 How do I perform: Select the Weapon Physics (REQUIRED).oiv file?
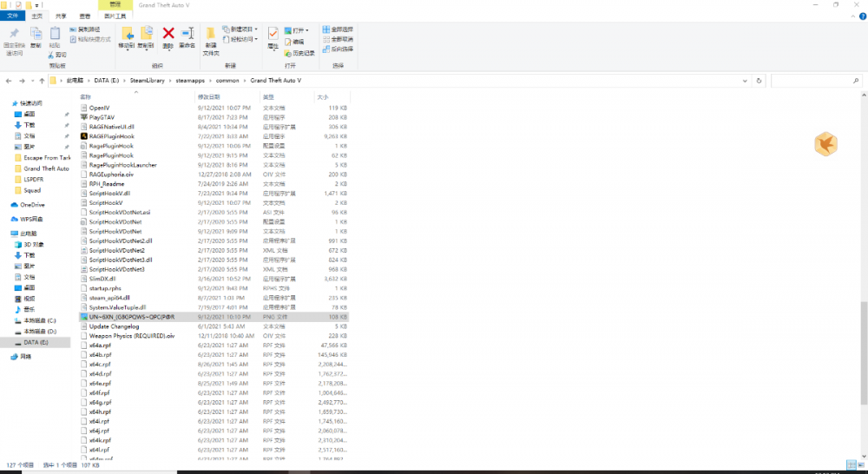[132, 336]
